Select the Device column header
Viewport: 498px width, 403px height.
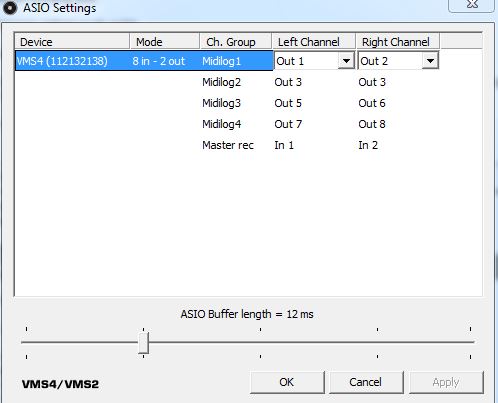pos(72,42)
